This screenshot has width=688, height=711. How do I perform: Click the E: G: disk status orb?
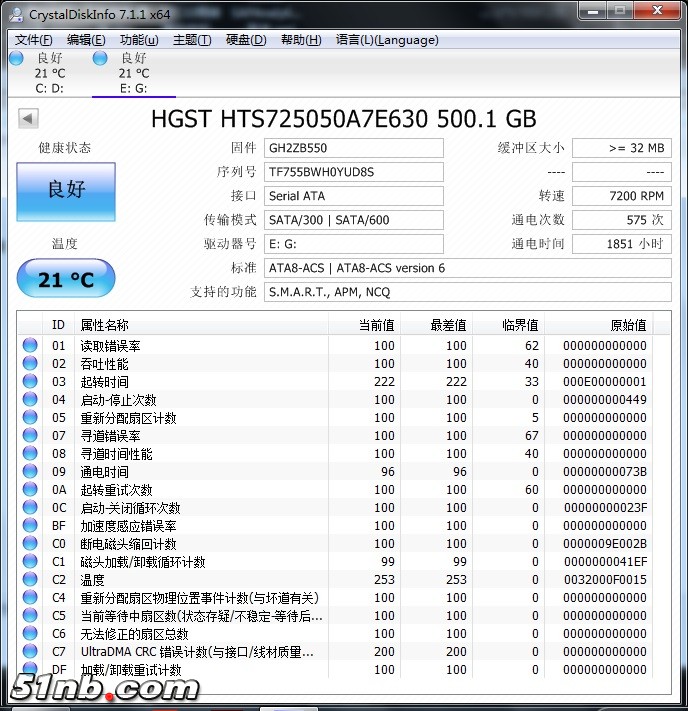coord(100,58)
